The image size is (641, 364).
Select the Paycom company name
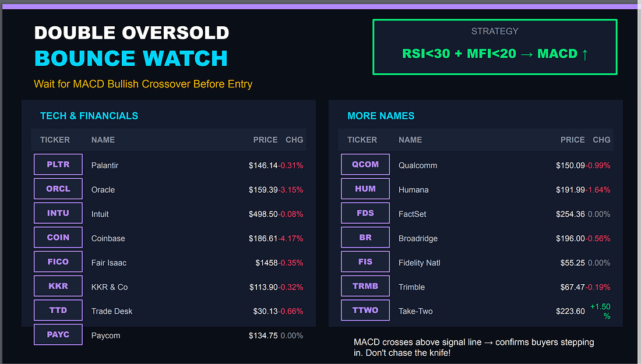click(105, 336)
